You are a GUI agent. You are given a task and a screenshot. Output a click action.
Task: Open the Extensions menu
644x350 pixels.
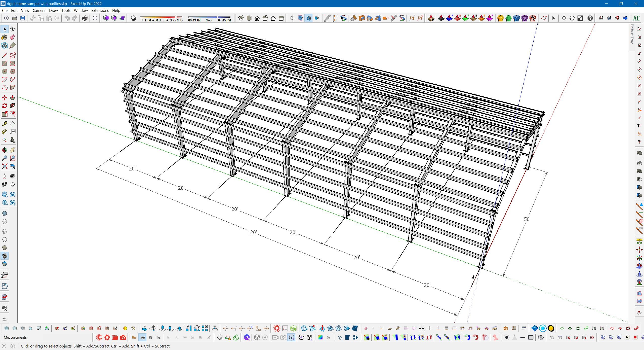point(100,11)
